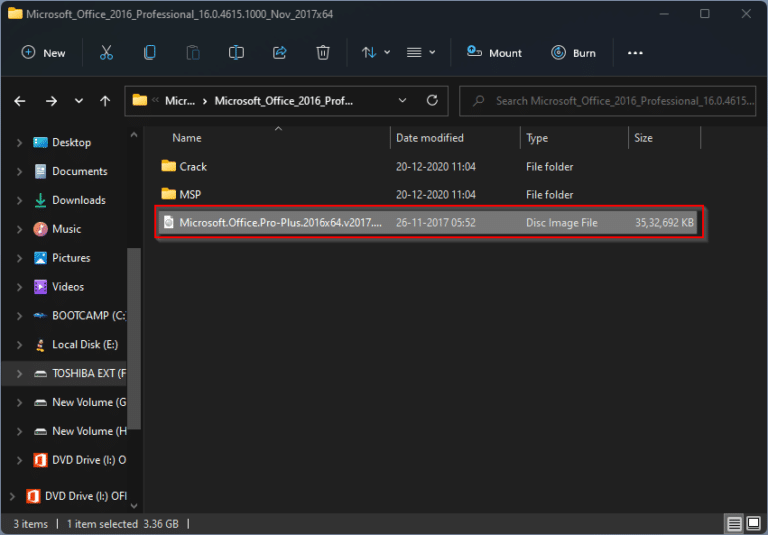The width and height of the screenshot is (768, 535).
Task: Open Music in the navigation pane
Action: click(66, 229)
